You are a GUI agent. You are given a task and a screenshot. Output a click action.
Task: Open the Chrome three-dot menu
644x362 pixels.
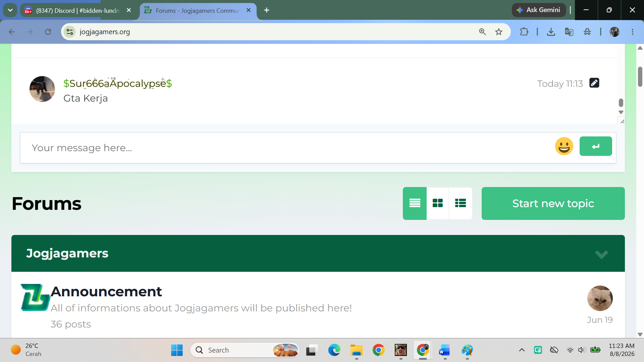[633, 32]
